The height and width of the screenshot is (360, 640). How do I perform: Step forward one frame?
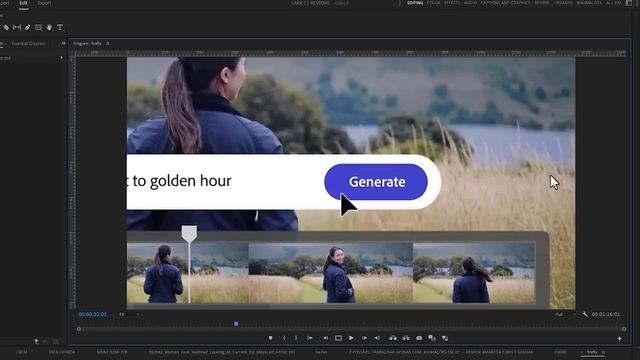pyautogui.click(x=364, y=338)
